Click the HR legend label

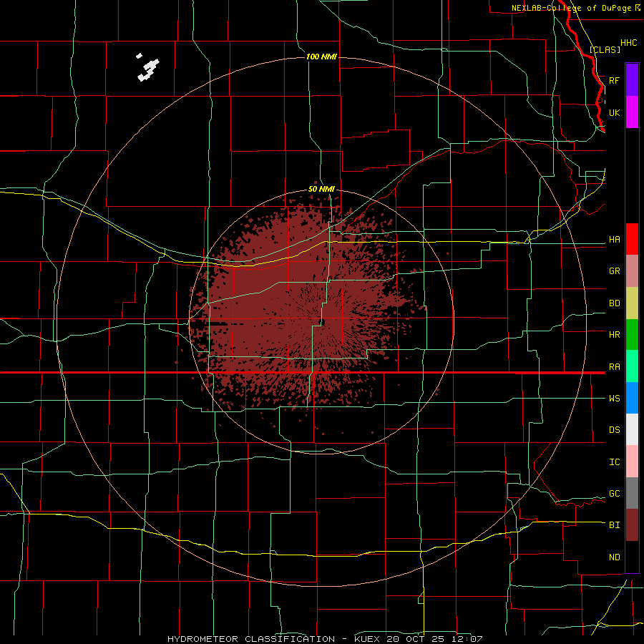(614, 335)
